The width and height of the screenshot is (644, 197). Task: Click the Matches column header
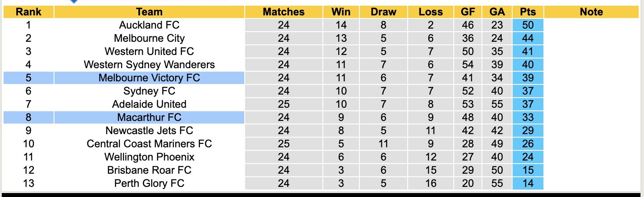(284, 12)
